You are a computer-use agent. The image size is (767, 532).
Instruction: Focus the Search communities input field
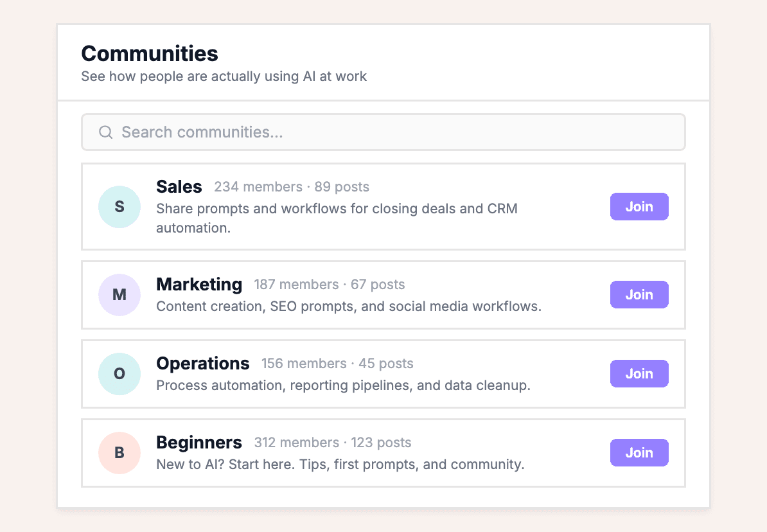392,132
